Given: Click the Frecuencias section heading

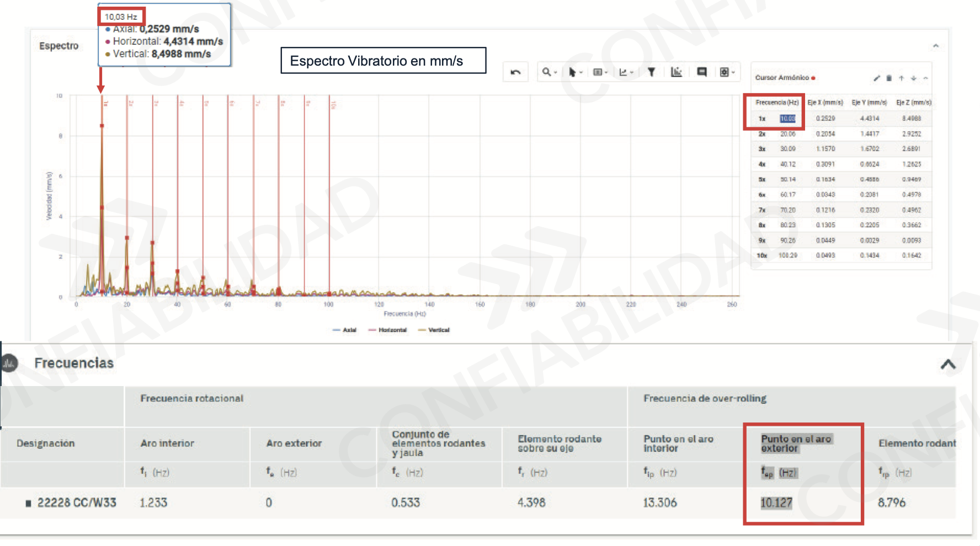Looking at the screenshot, I should [x=74, y=363].
